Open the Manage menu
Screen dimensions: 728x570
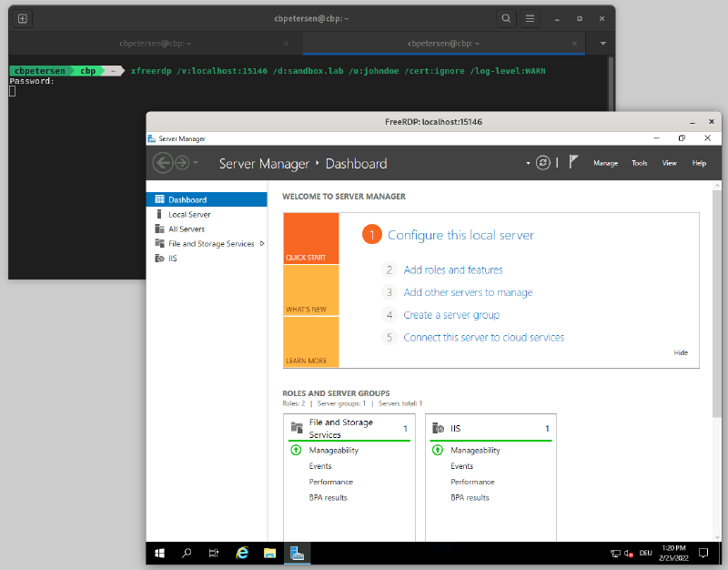point(605,163)
